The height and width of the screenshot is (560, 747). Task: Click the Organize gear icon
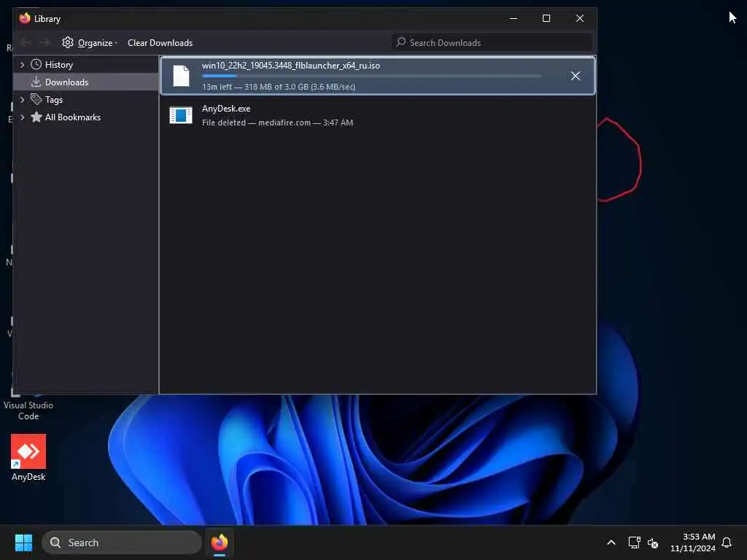[68, 42]
